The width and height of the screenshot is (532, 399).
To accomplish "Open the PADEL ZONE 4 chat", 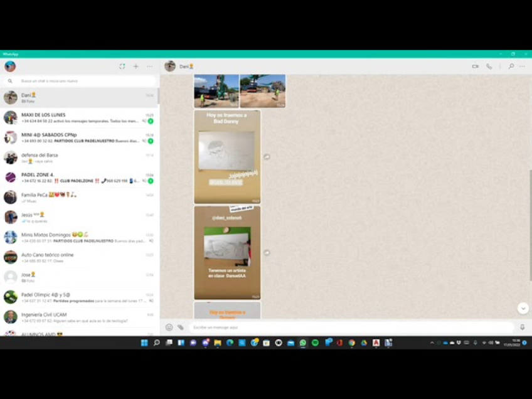I will 79,178.
